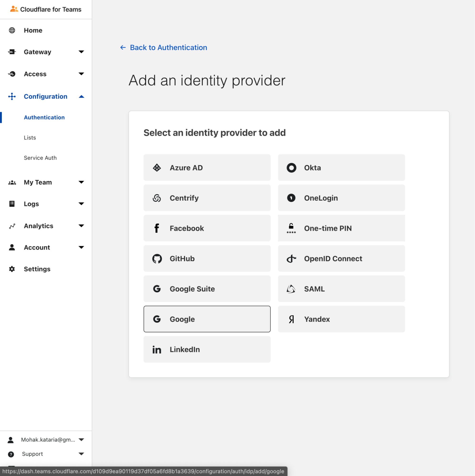
Task: Click the Facebook f icon
Action: coord(157,228)
